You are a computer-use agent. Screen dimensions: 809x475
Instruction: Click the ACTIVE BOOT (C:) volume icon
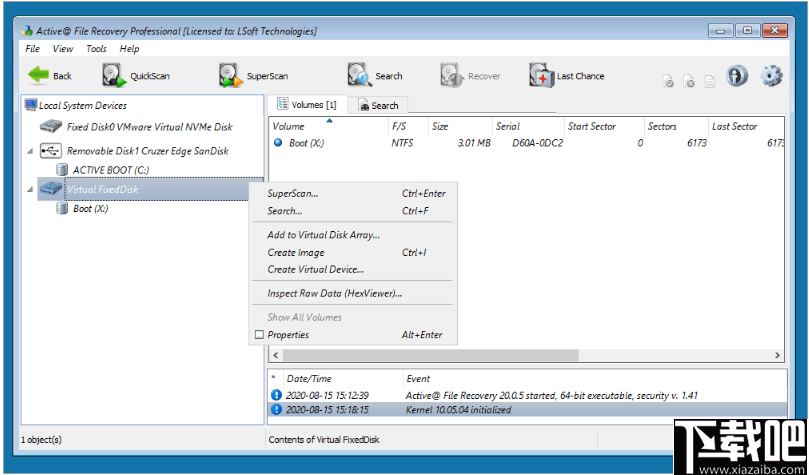pyautogui.click(x=62, y=170)
